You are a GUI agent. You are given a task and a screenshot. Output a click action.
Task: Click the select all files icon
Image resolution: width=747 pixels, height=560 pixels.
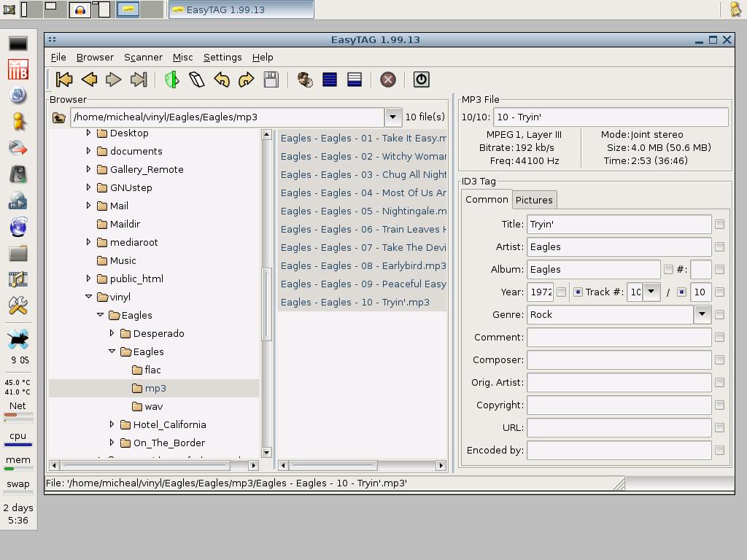click(330, 79)
